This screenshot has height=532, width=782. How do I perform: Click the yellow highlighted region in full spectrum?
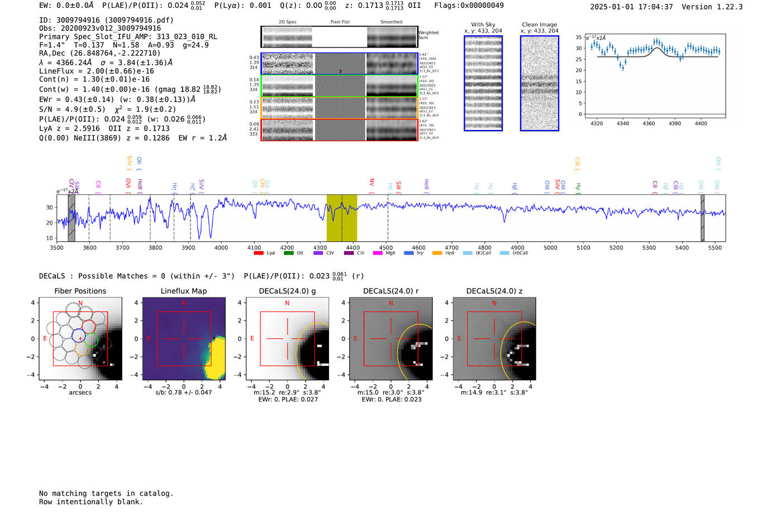coord(342,218)
